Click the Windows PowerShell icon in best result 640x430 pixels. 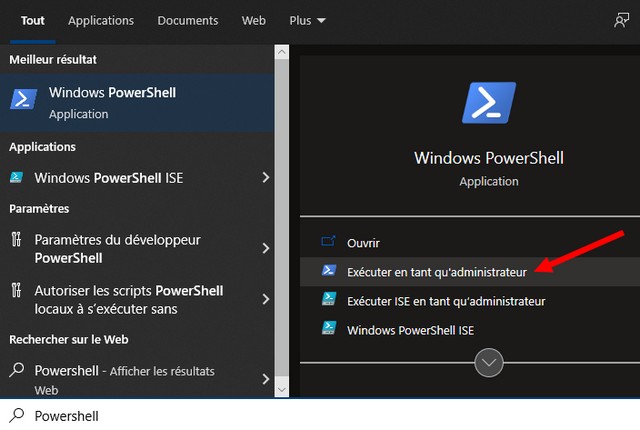pos(23,99)
